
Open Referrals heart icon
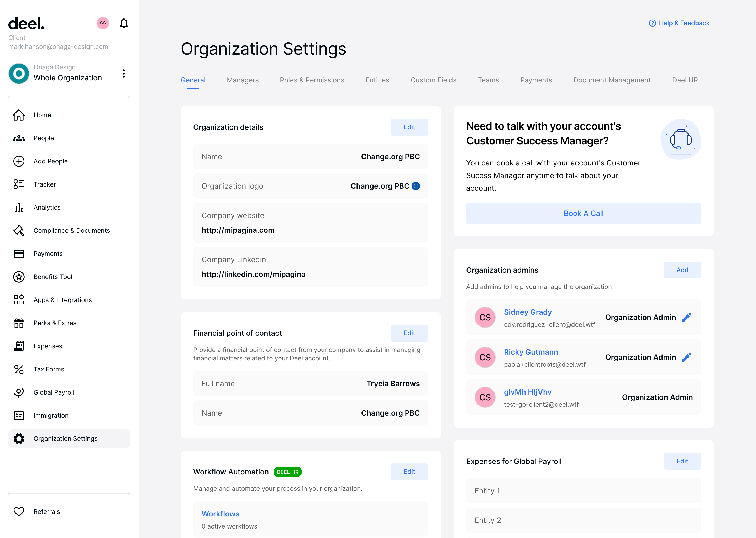coord(19,511)
